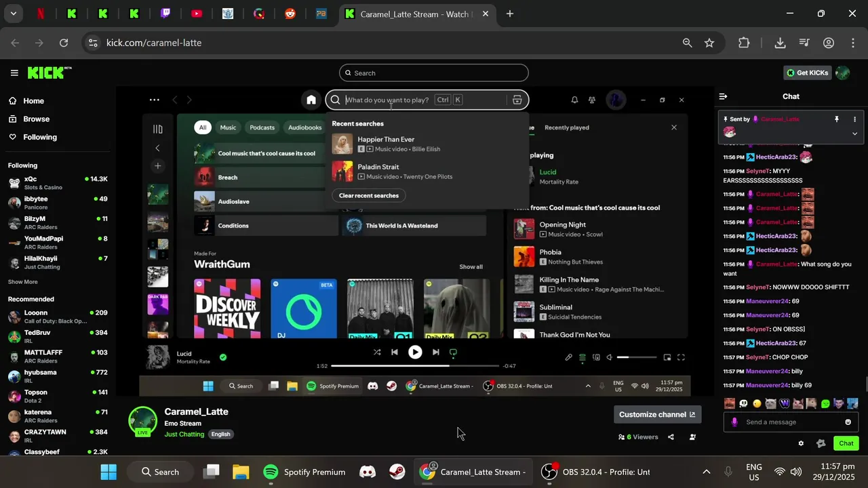This screenshot has width=868, height=488.
Task: Open Chrome three-dot menu
Action: 852,43
